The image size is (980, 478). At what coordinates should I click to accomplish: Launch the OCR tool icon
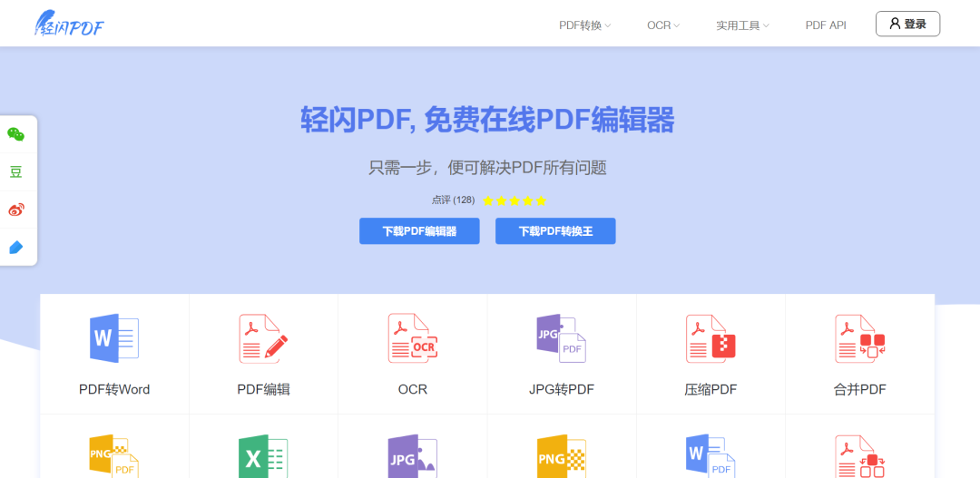413,338
